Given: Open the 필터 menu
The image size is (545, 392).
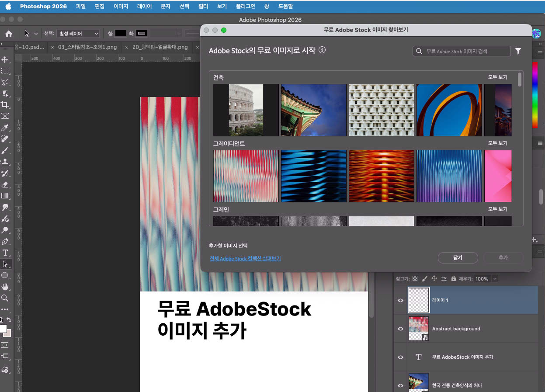Looking at the screenshot, I should (x=203, y=7).
